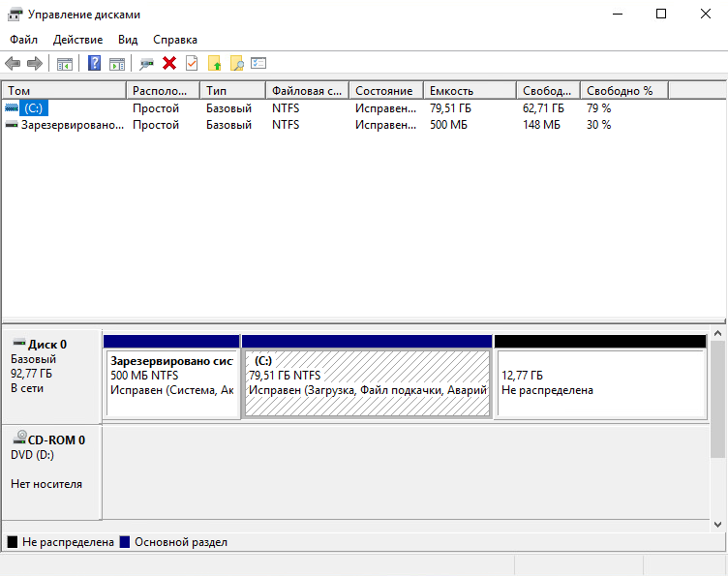The height and width of the screenshot is (576, 728).
Task: Sort by the Свобод... column header
Action: [x=549, y=90]
